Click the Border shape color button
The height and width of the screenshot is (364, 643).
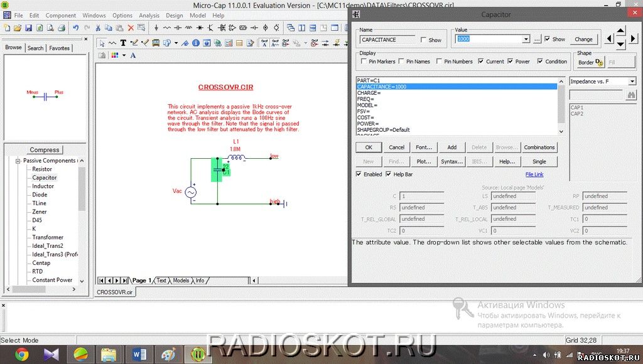[590, 62]
